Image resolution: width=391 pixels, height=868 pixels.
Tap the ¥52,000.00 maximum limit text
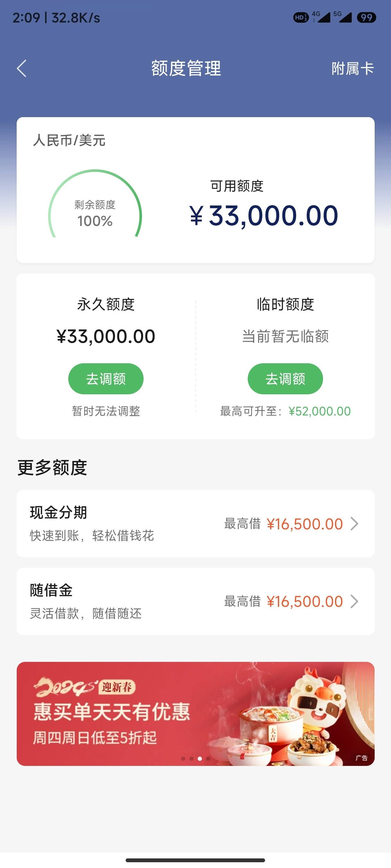(x=320, y=411)
